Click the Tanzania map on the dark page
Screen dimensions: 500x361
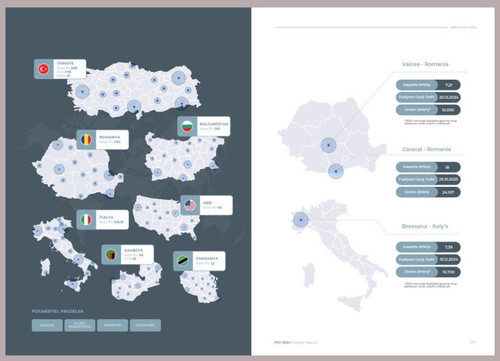coord(200,287)
